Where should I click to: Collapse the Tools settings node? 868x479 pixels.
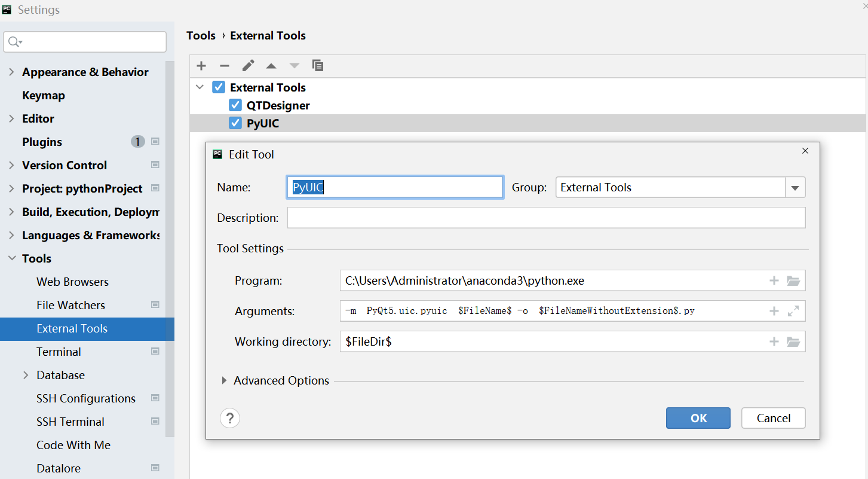click(x=11, y=258)
